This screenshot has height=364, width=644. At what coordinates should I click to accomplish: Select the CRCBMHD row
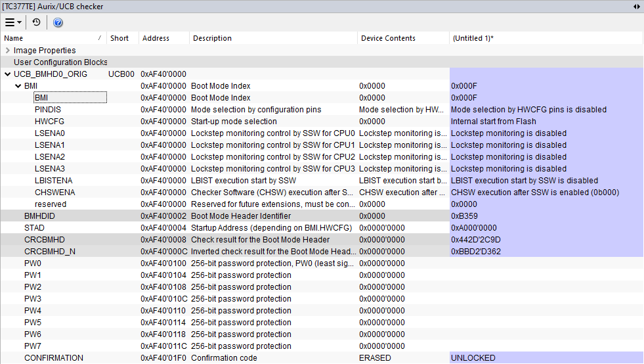[x=322, y=240]
